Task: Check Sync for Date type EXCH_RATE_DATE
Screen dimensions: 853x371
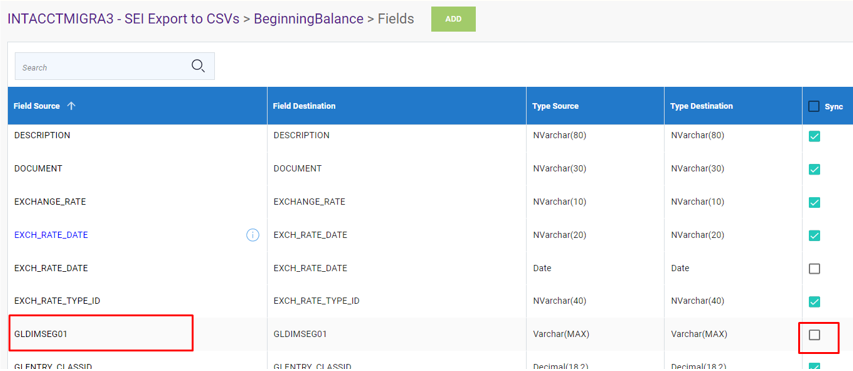Action: (814, 269)
